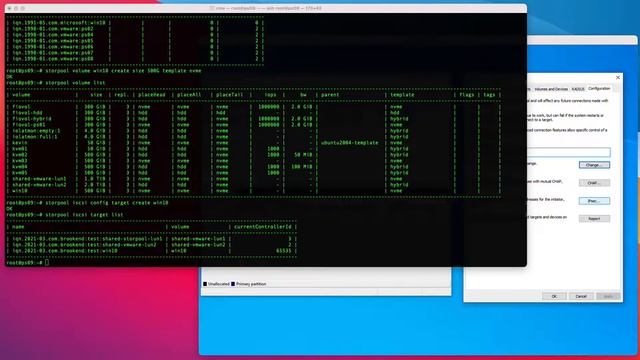This screenshot has height=360, width=640.
Task: Click 'shared-vmware-lun1' in volume list table
Action: click(39, 179)
